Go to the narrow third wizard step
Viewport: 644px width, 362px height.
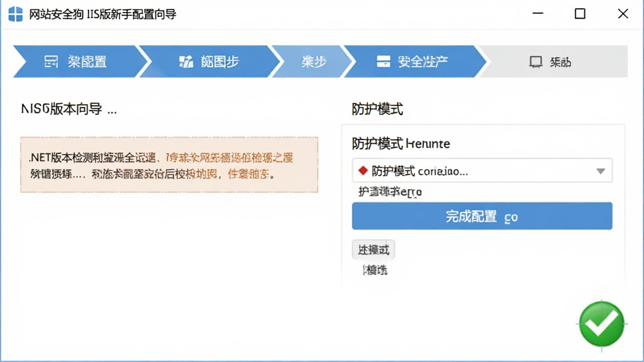(313, 62)
